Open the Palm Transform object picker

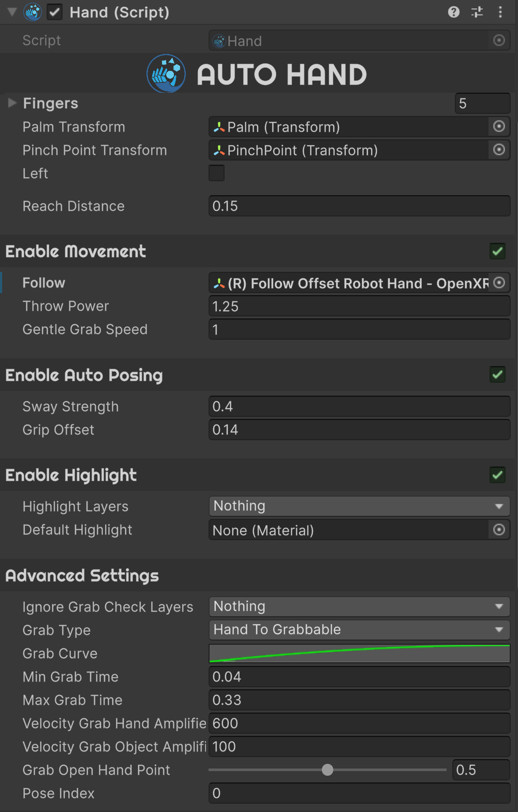coord(499,126)
